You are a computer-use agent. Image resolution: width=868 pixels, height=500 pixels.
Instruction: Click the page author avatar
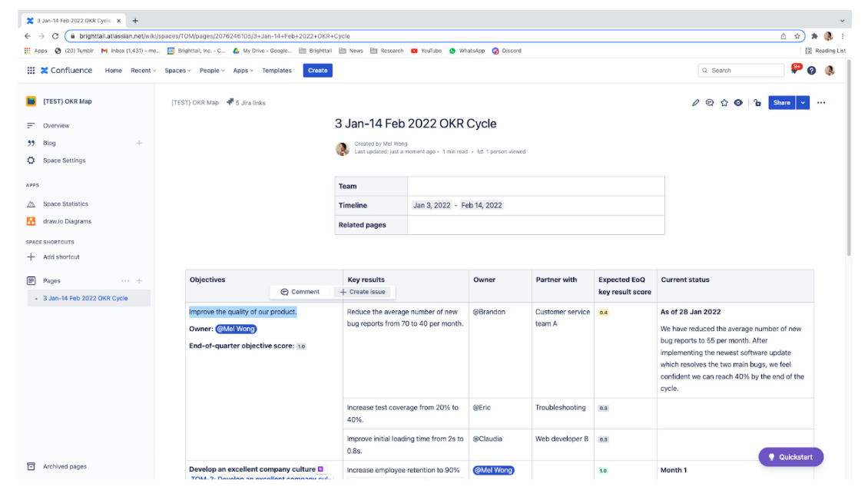[342, 148]
